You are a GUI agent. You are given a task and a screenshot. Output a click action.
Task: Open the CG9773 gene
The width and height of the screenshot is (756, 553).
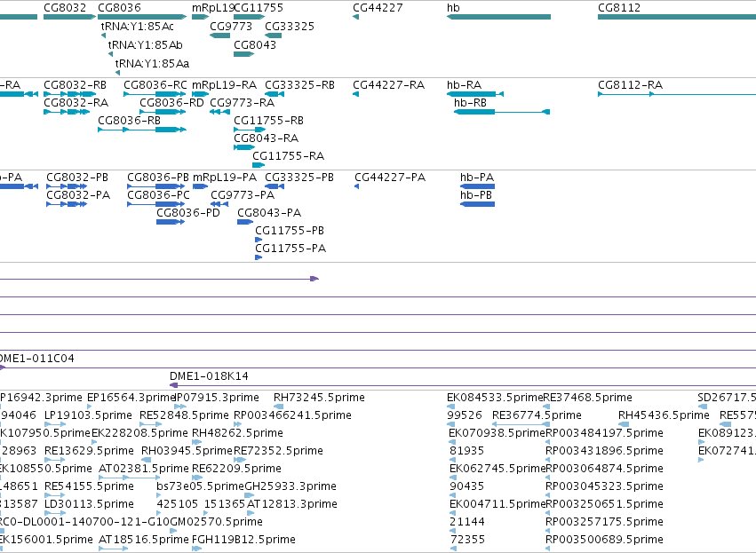(x=219, y=36)
